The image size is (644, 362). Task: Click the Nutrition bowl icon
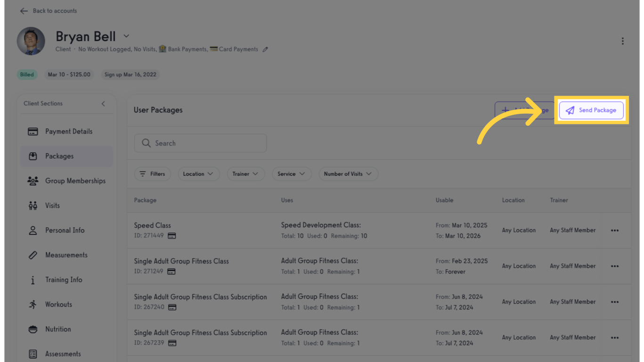click(33, 329)
